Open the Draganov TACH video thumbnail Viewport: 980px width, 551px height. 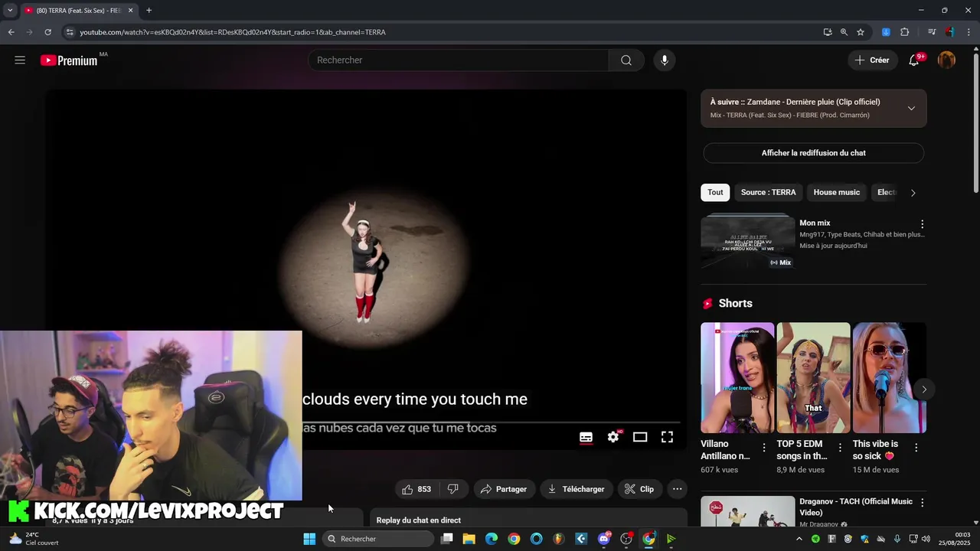click(747, 511)
